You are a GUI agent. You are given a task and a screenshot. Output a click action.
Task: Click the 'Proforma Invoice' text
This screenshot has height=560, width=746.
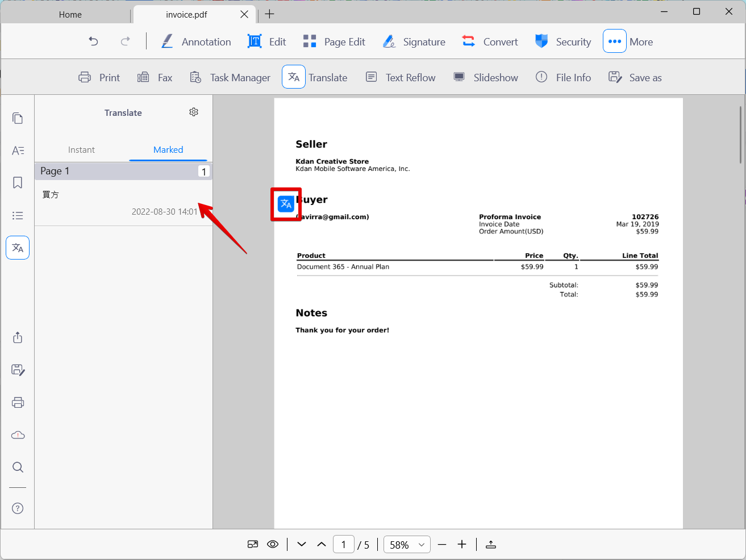[x=510, y=217]
